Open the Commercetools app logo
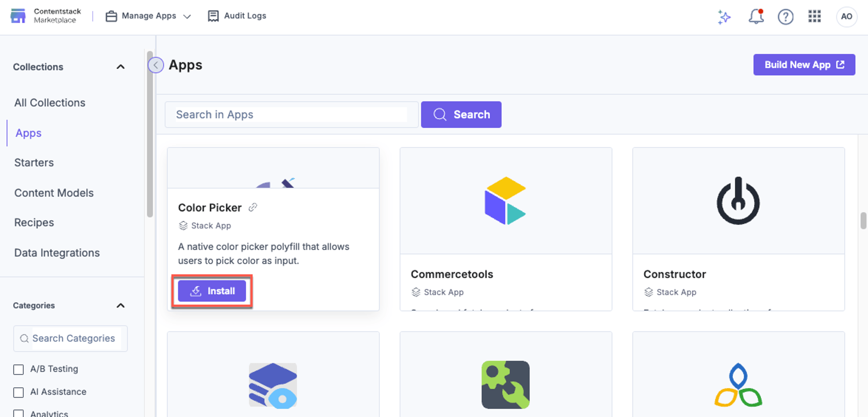The width and height of the screenshot is (868, 417). (505, 200)
